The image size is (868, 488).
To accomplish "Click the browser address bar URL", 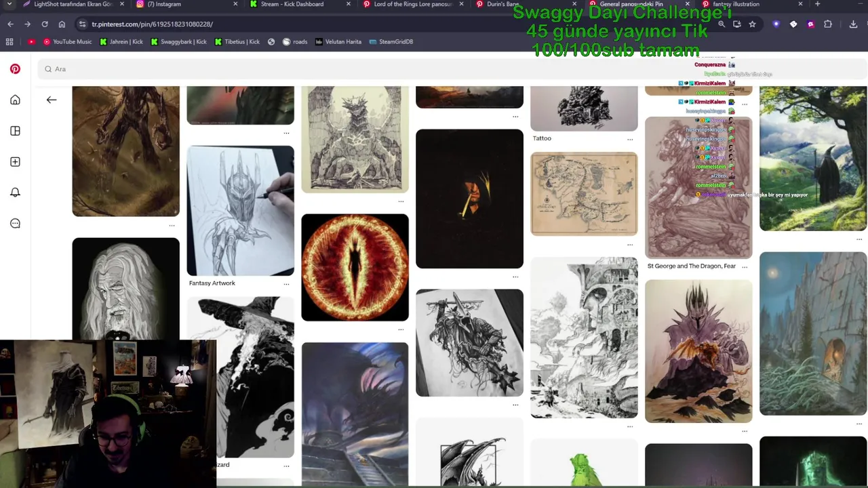I will [152, 24].
